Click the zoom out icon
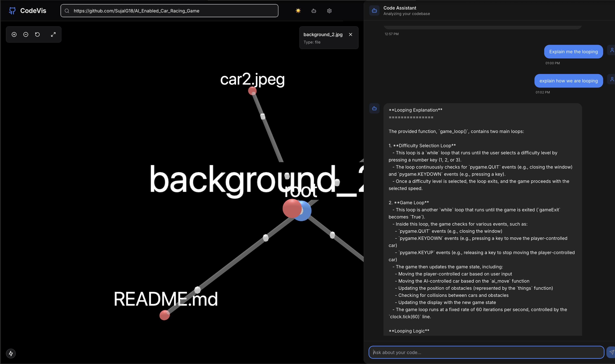This screenshot has width=615, height=364. (26, 35)
